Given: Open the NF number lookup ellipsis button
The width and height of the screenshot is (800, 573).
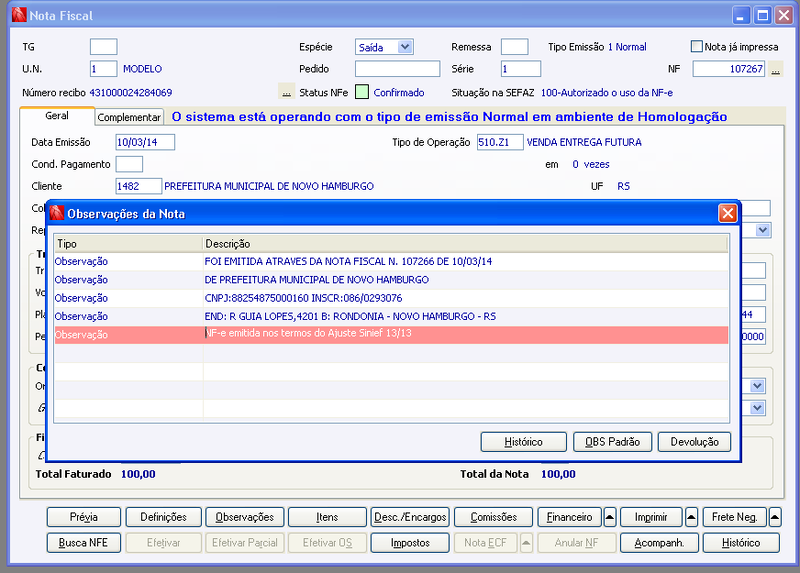Looking at the screenshot, I should [776, 69].
